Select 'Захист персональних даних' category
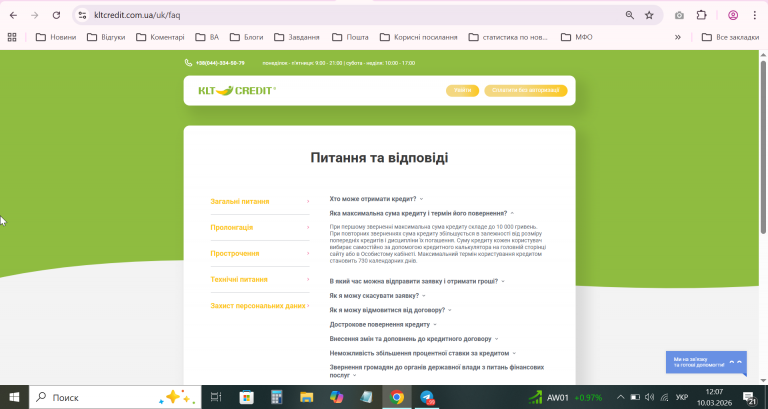Image resolution: width=768 pixels, height=409 pixels. coord(260,306)
